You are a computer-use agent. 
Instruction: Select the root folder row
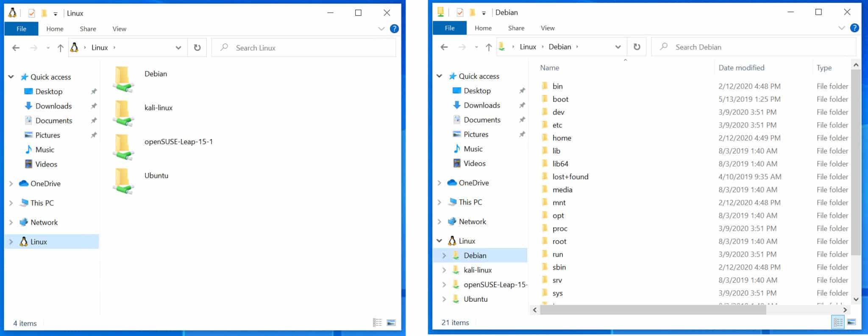[695, 241]
